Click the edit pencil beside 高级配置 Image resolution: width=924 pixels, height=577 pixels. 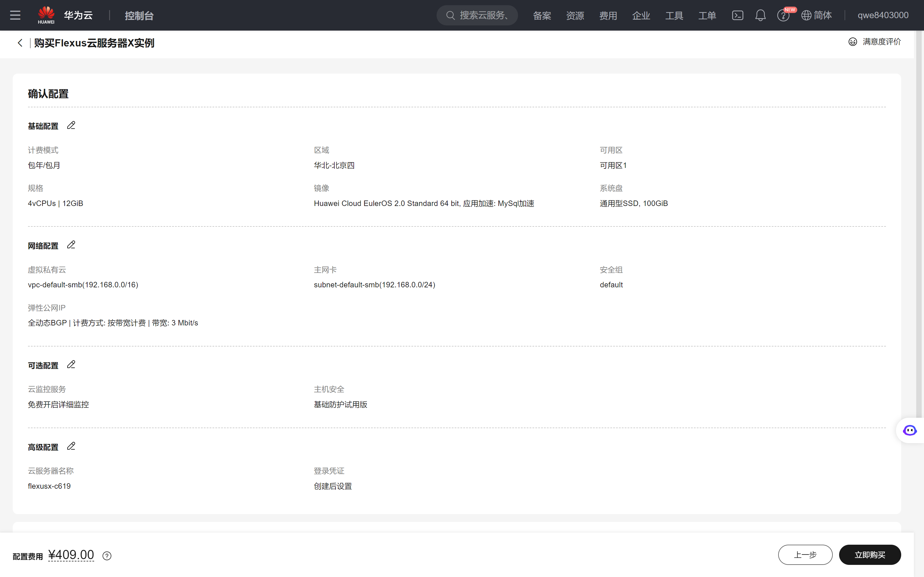(71, 446)
